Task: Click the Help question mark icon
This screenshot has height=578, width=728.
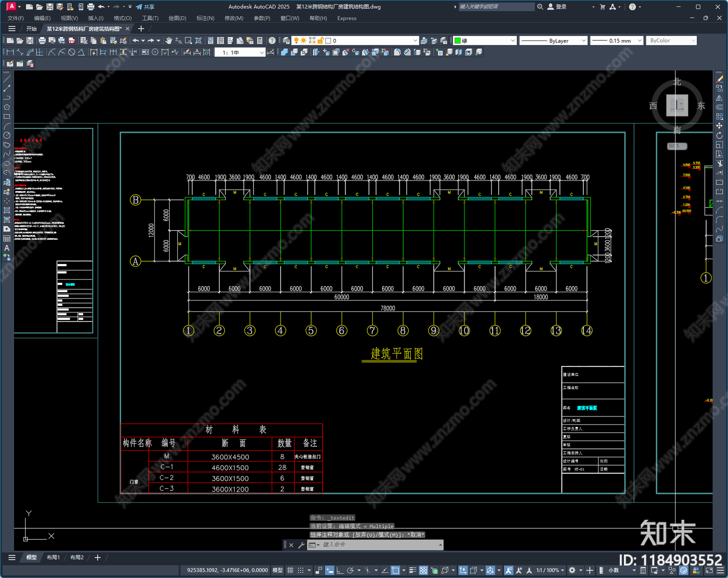Action: point(272,41)
